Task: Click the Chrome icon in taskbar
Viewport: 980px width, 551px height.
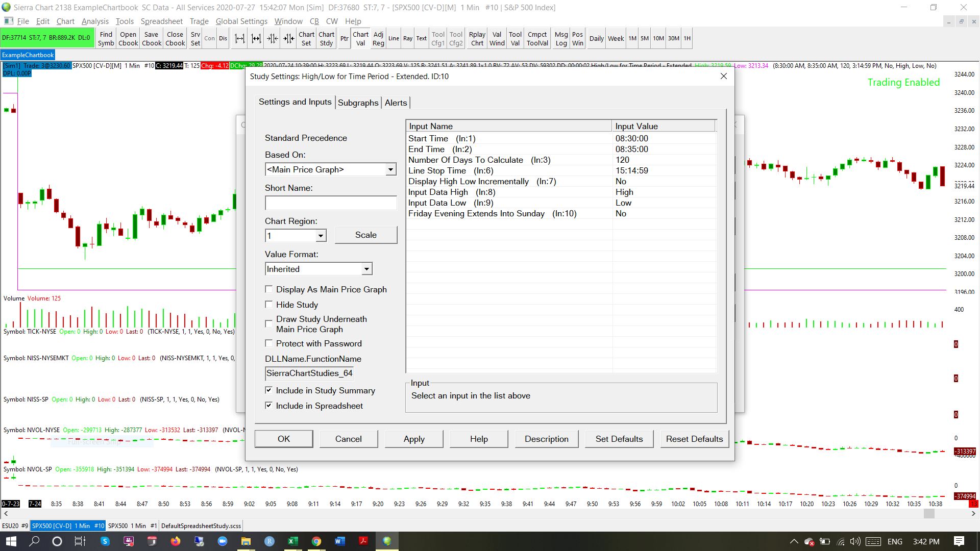Action: click(316, 541)
